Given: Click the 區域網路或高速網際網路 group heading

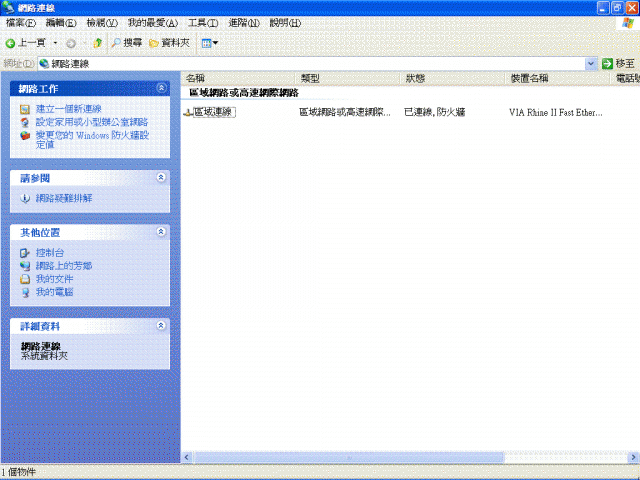Looking at the screenshot, I should point(244,93).
